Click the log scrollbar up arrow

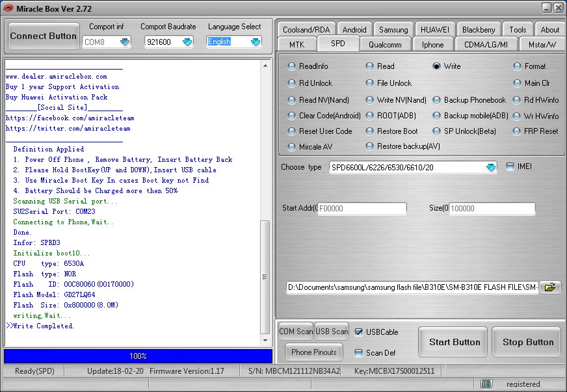265,66
